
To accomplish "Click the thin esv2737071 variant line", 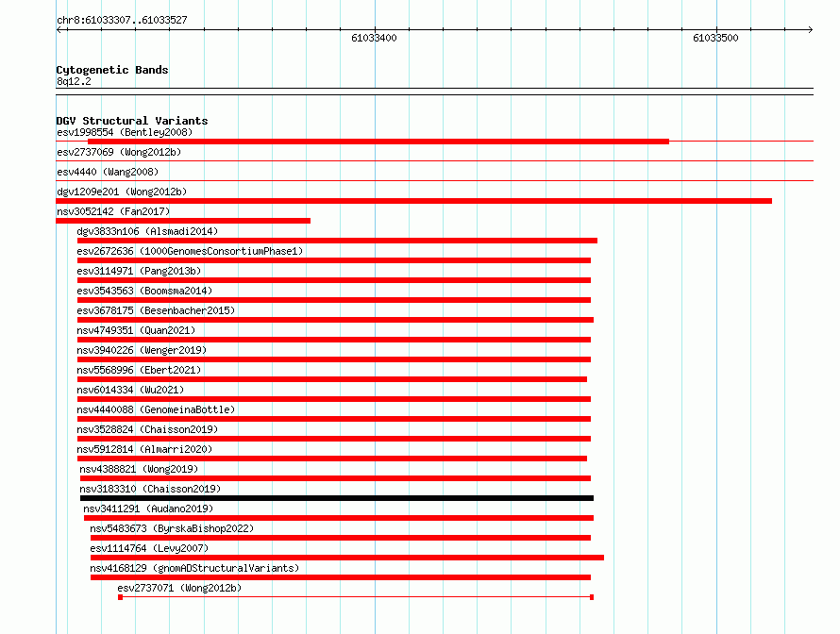I will click(x=356, y=597).
